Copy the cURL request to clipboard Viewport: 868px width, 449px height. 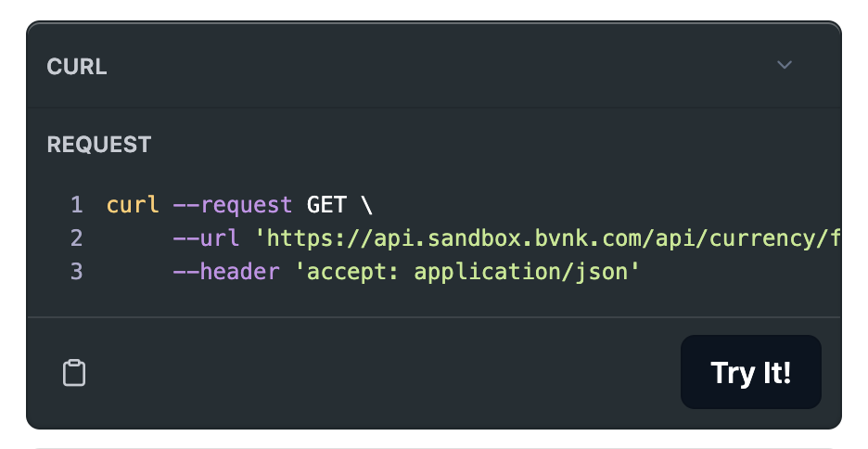click(74, 373)
